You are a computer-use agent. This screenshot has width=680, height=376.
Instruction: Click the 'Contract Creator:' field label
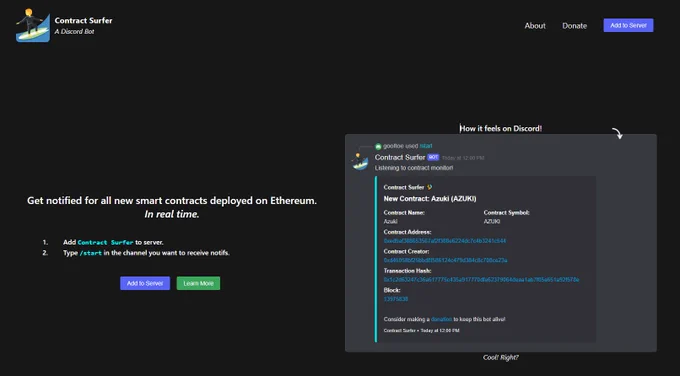click(x=406, y=252)
